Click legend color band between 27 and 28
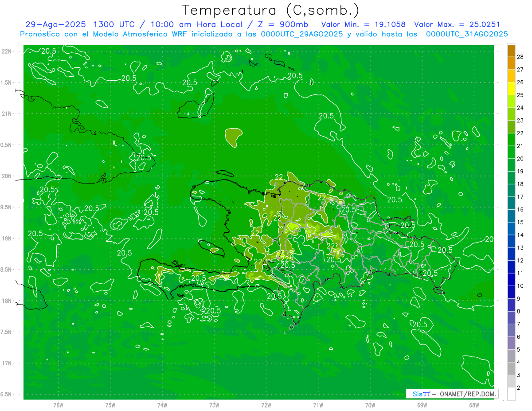 coord(511,63)
